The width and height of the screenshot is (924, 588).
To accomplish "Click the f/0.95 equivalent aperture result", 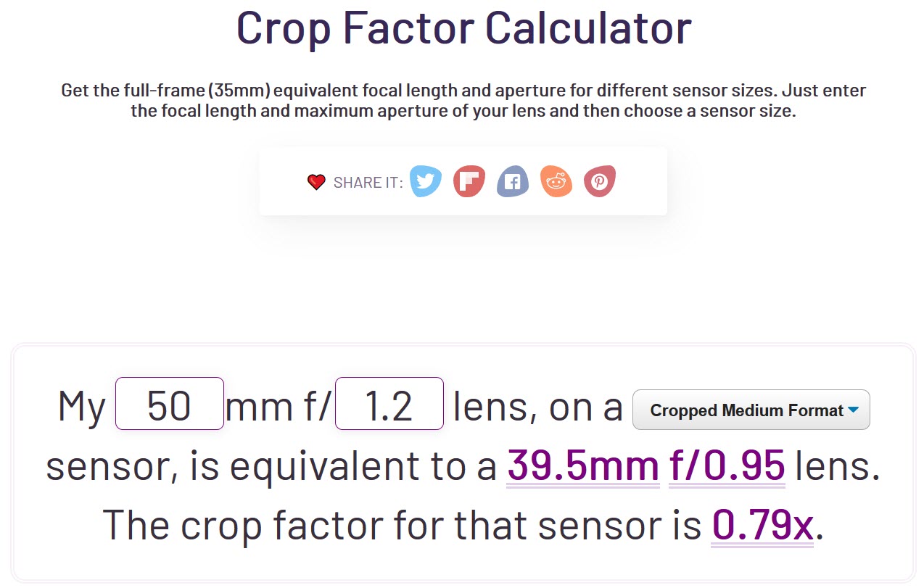I will (x=727, y=465).
